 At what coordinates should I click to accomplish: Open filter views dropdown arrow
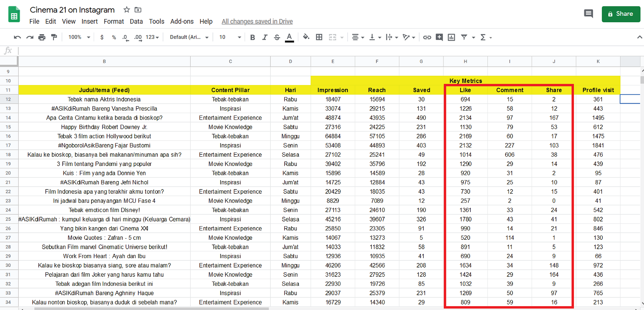click(473, 38)
